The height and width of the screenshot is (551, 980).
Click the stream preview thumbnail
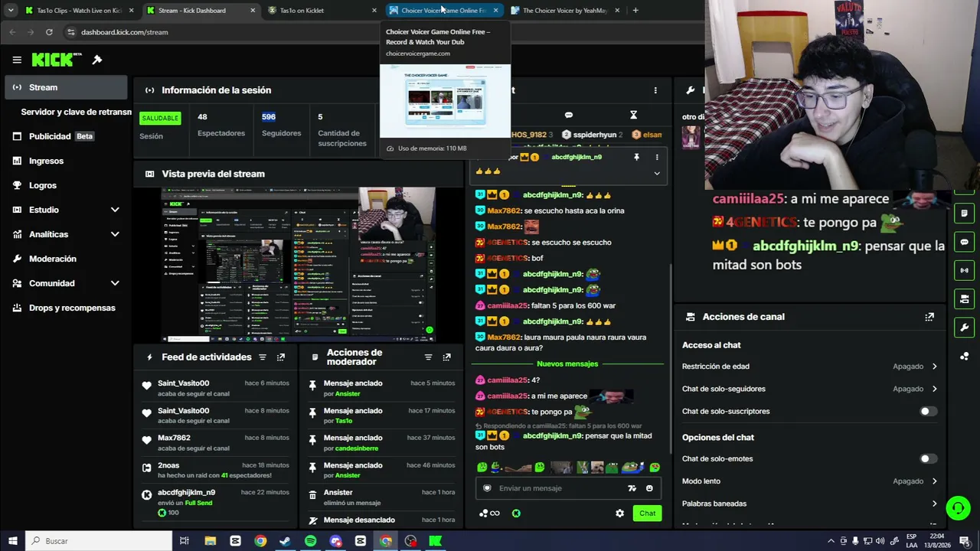[x=299, y=264]
